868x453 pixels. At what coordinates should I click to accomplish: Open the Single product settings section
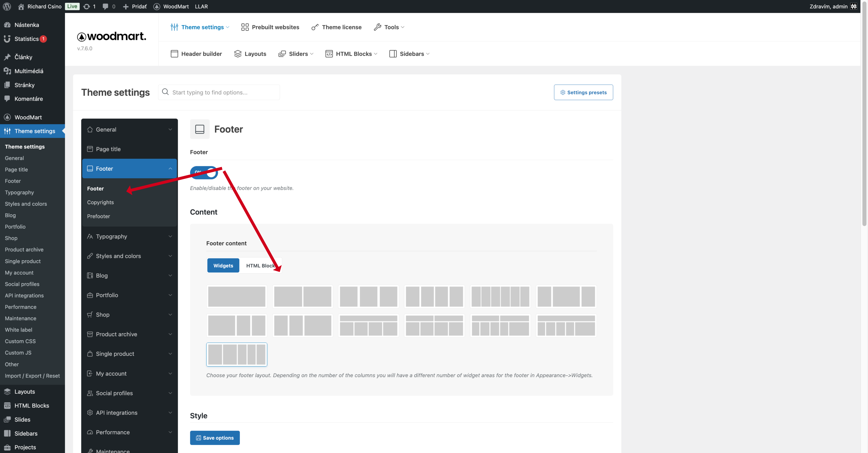129,354
